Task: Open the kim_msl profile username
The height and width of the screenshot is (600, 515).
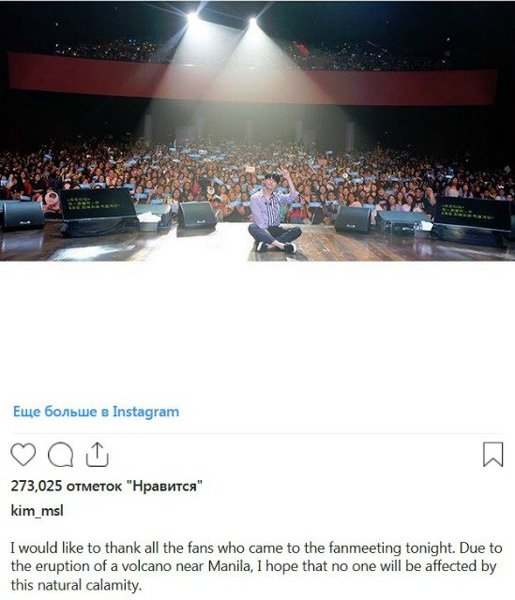Action: coord(37,511)
